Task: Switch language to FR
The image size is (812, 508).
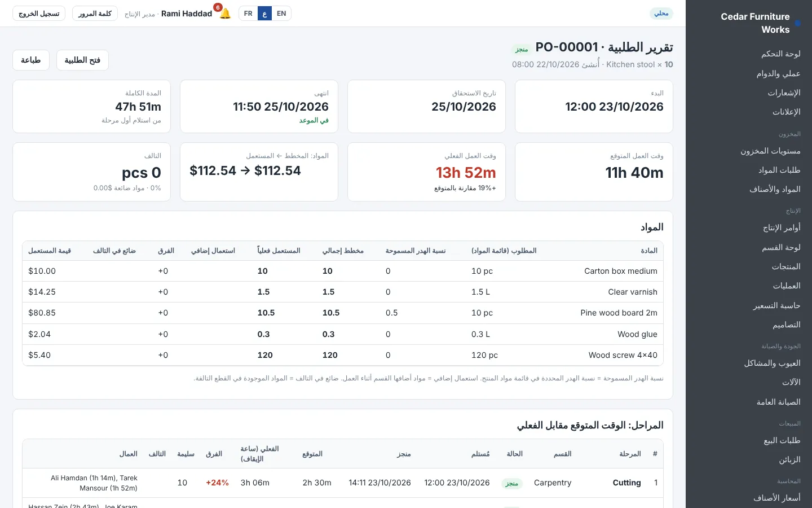Action: pos(248,14)
